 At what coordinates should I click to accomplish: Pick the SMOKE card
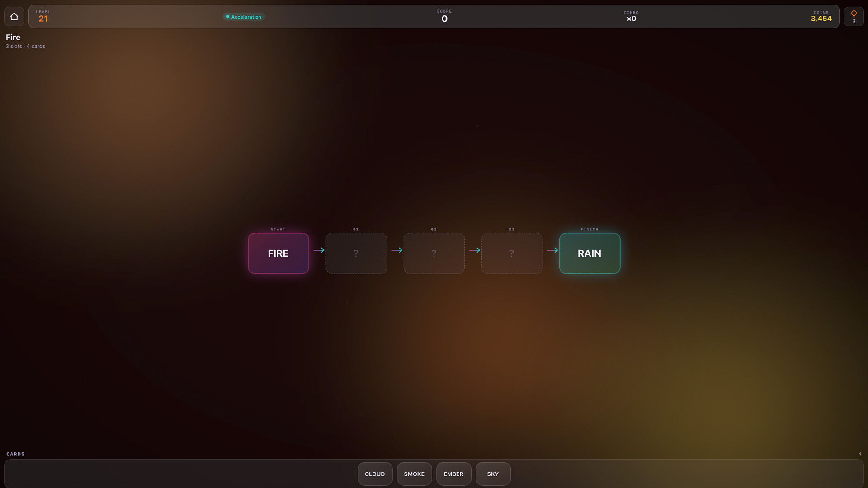(x=414, y=474)
